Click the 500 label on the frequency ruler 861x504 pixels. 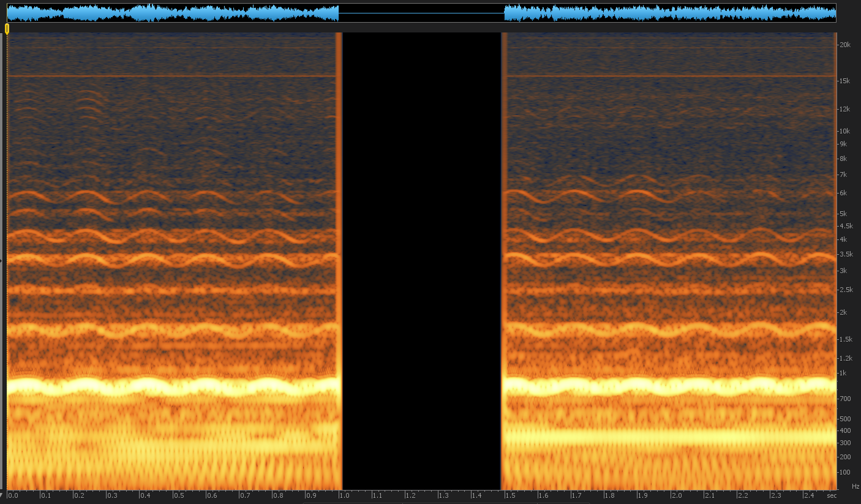(845, 419)
